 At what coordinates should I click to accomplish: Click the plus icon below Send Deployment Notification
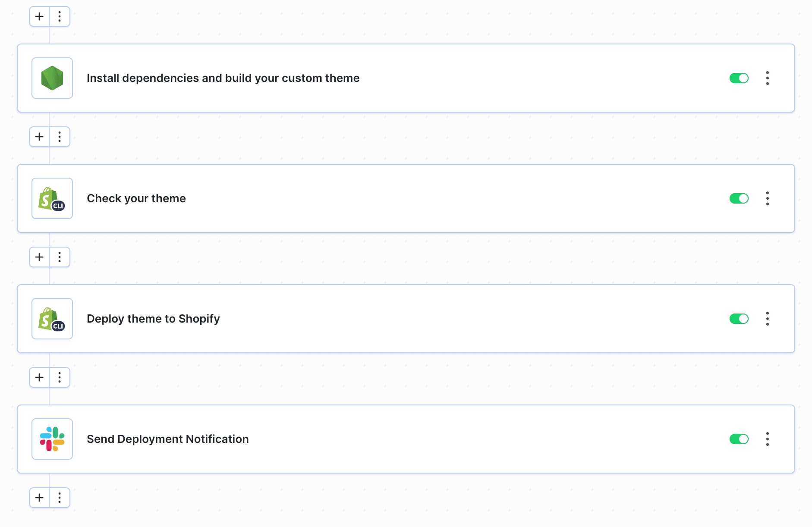click(39, 498)
